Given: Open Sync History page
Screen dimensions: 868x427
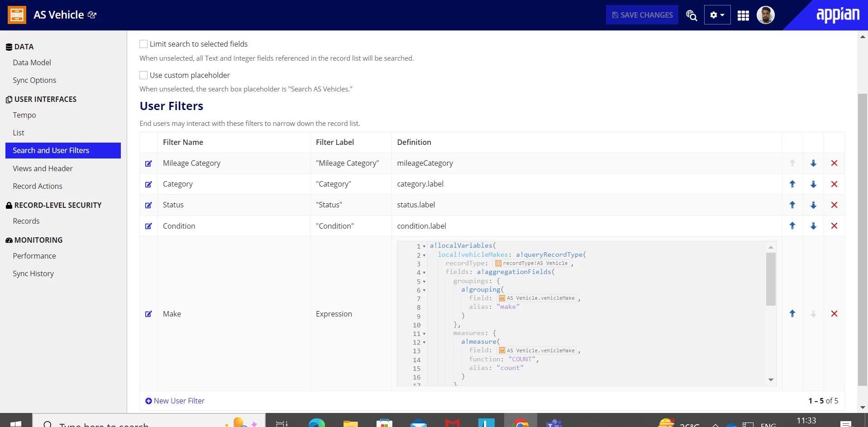Looking at the screenshot, I should tap(33, 273).
